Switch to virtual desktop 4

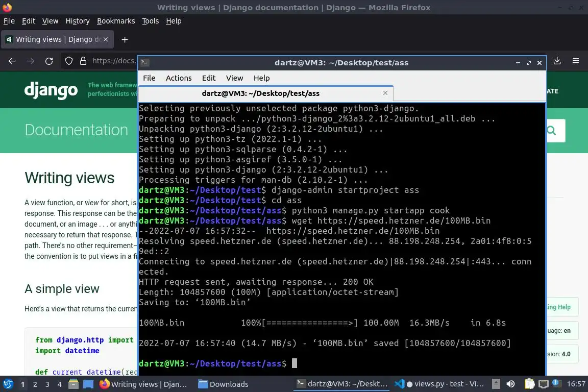coord(60,384)
